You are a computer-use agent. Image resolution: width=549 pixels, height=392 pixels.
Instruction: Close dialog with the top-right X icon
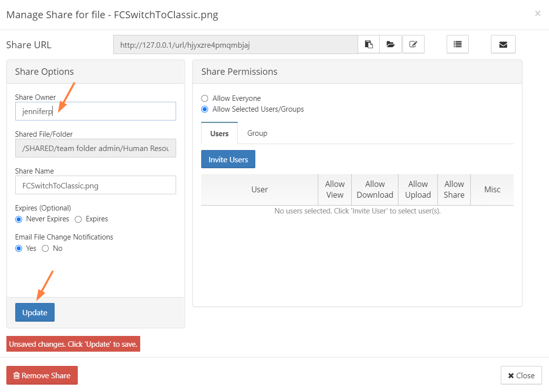pos(537,14)
